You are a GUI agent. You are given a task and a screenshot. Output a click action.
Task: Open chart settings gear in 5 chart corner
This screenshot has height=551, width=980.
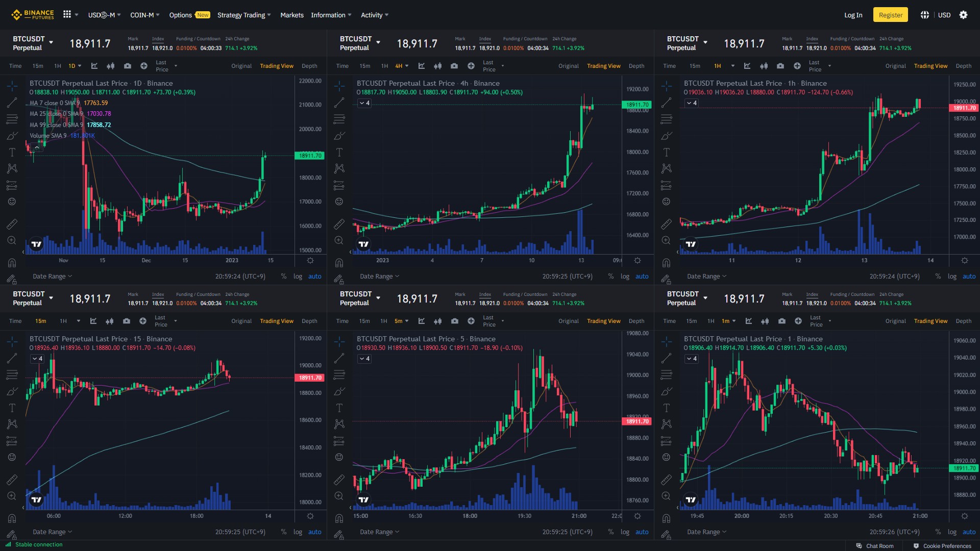coord(637,516)
